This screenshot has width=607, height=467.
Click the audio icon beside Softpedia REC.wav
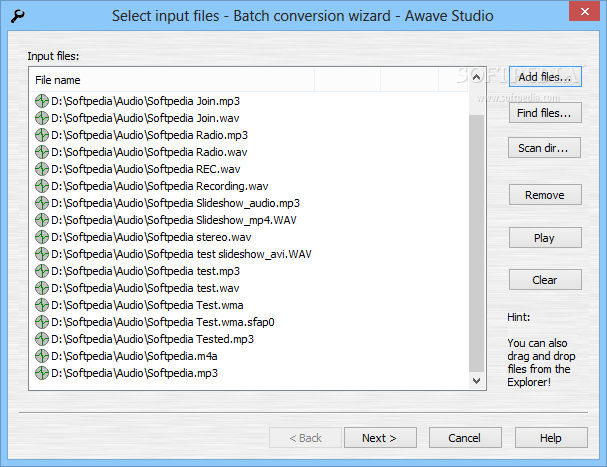click(41, 169)
